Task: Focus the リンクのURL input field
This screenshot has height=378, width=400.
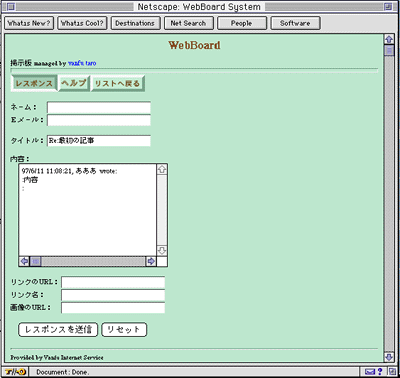Action: [x=113, y=282]
